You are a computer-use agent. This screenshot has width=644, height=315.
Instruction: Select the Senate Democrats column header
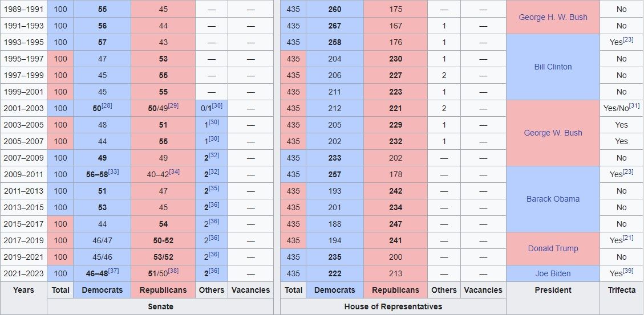(102, 290)
